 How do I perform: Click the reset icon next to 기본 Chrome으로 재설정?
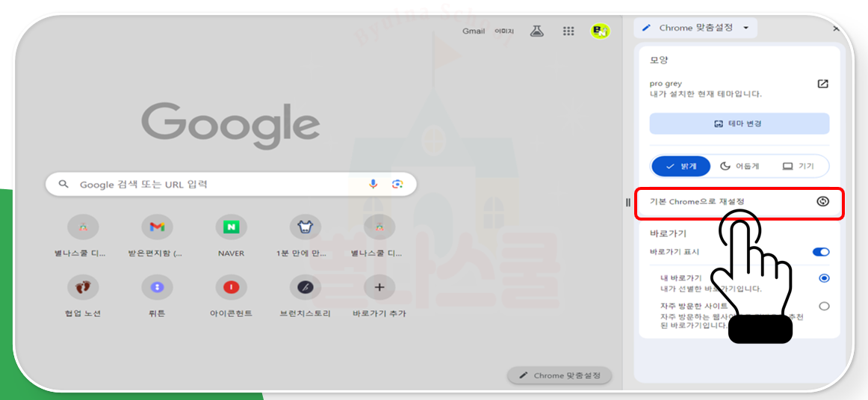[x=822, y=202]
